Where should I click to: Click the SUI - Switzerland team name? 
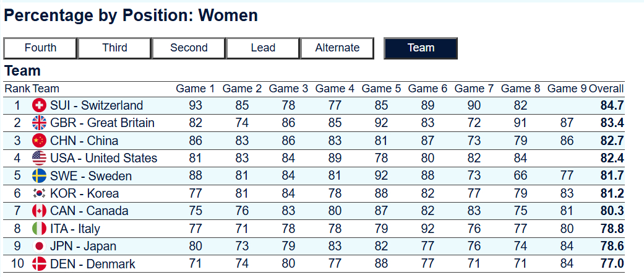pyautogui.click(x=96, y=105)
